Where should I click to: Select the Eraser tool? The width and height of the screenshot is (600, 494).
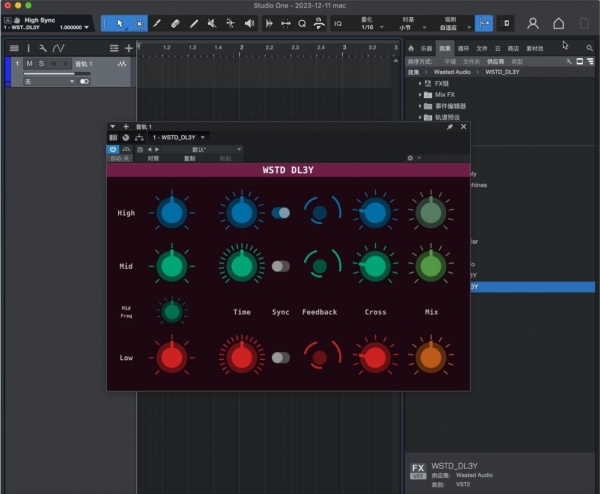tap(175, 23)
